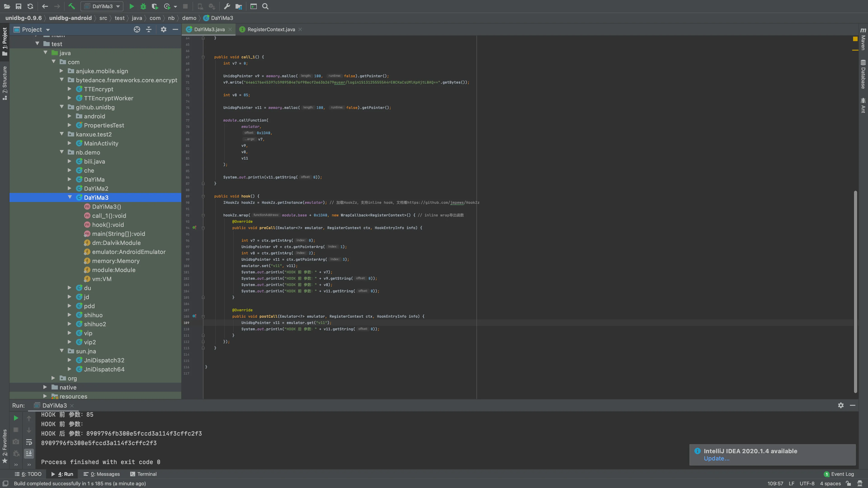The height and width of the screenshot is (488, 868).
Task: Click the Save All toolbar icon
Action: coord(19,6)
